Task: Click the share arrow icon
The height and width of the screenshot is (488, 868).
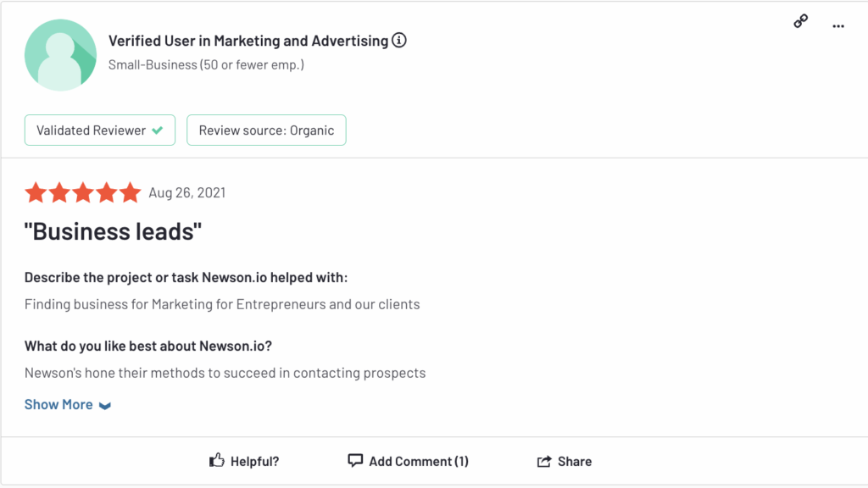Action: pyautogui.click(x=544, y=461)
